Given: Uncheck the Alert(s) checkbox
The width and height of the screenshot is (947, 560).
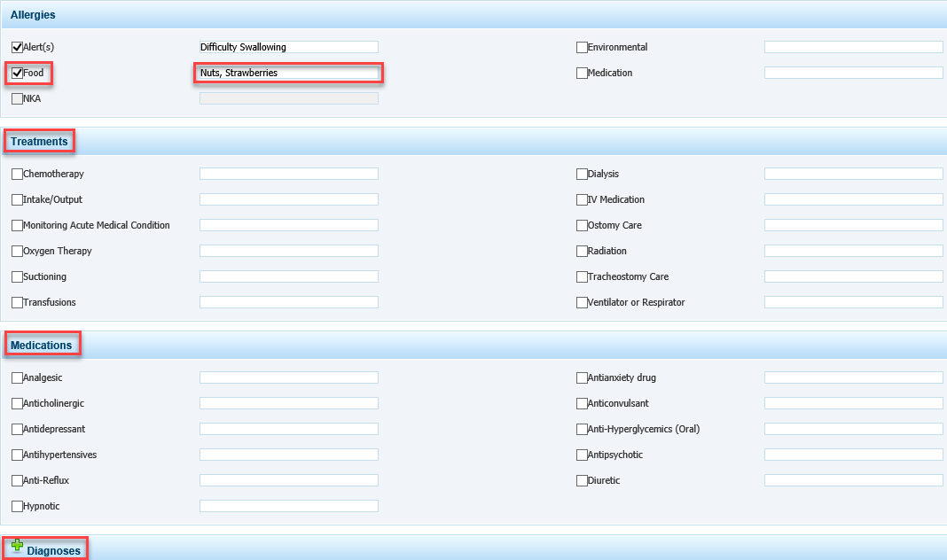Looking at the screenshot, I should pos(18,48).
